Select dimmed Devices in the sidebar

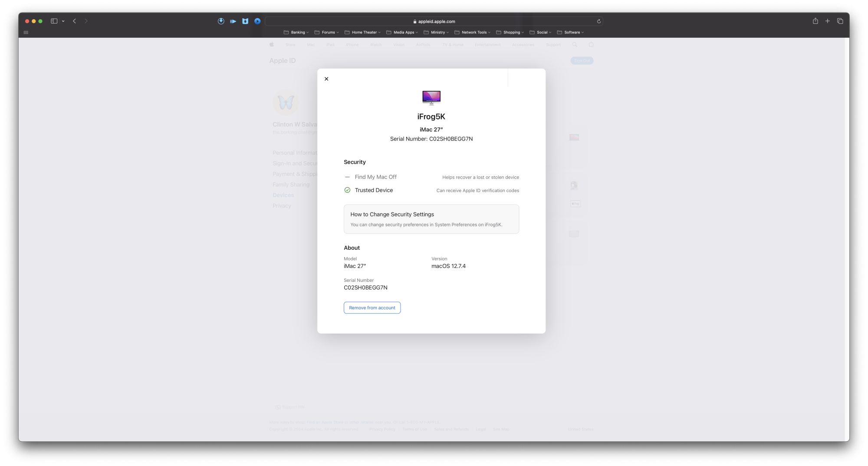283,195
